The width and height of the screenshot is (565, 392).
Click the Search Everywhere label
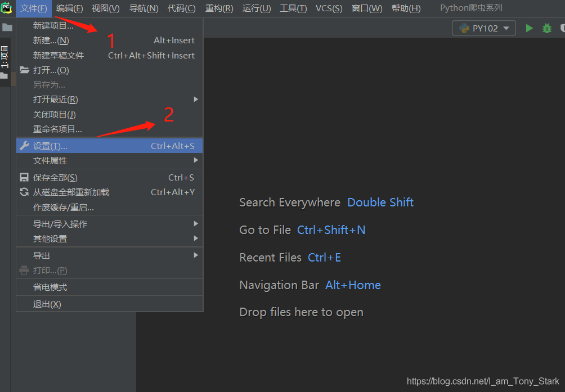tap(290, 202)
